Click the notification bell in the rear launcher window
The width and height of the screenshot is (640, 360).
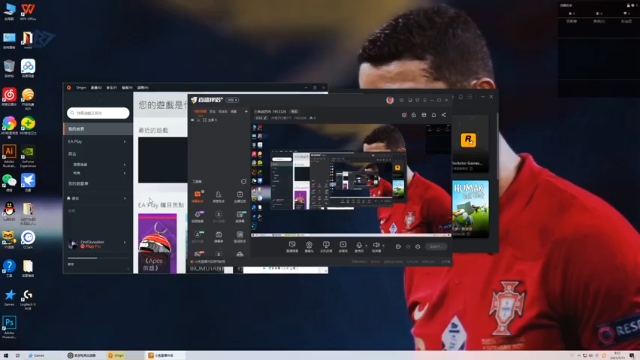460,97
